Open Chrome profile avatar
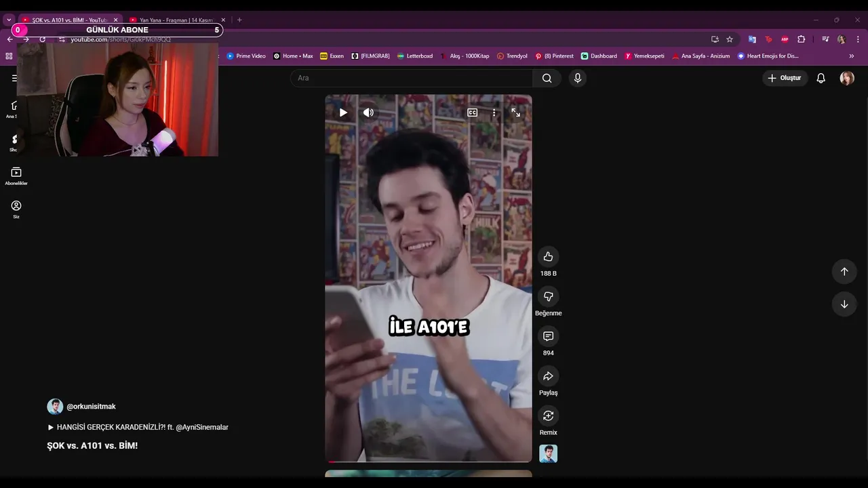 pos(842,39)
